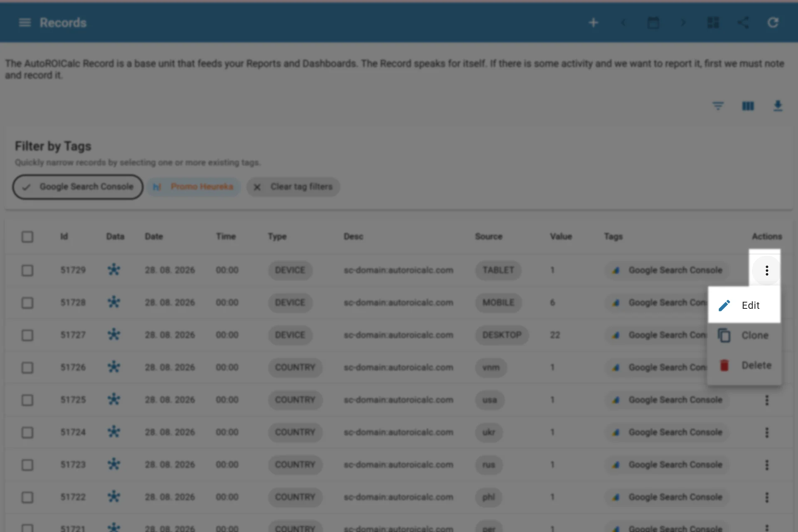Select checkbox for record 51725
The height and width of the screenshot is (532, 798).
27,400
